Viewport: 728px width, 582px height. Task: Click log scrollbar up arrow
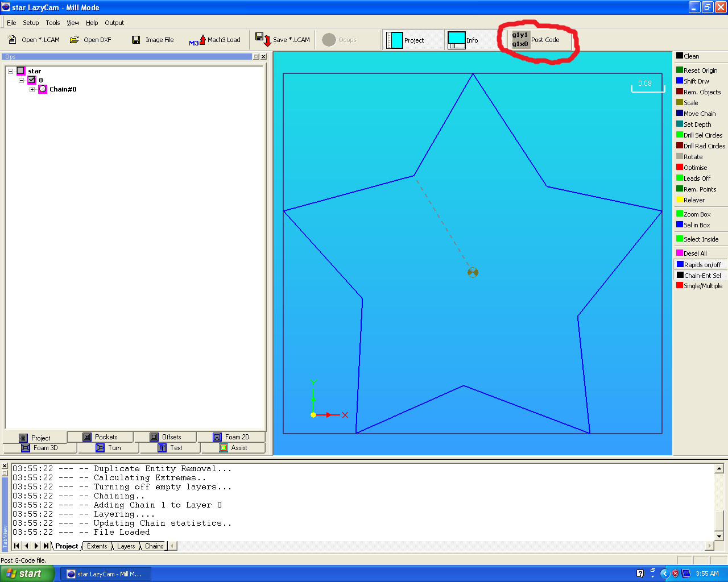(x=719, y=469)
